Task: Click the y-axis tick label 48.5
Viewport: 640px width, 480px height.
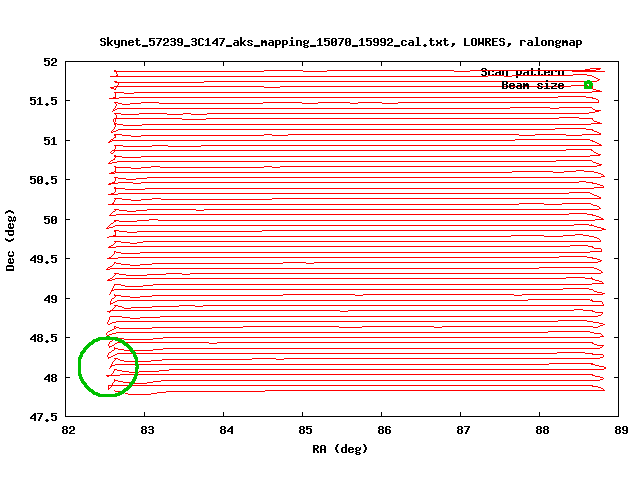Action: (44, 338)
